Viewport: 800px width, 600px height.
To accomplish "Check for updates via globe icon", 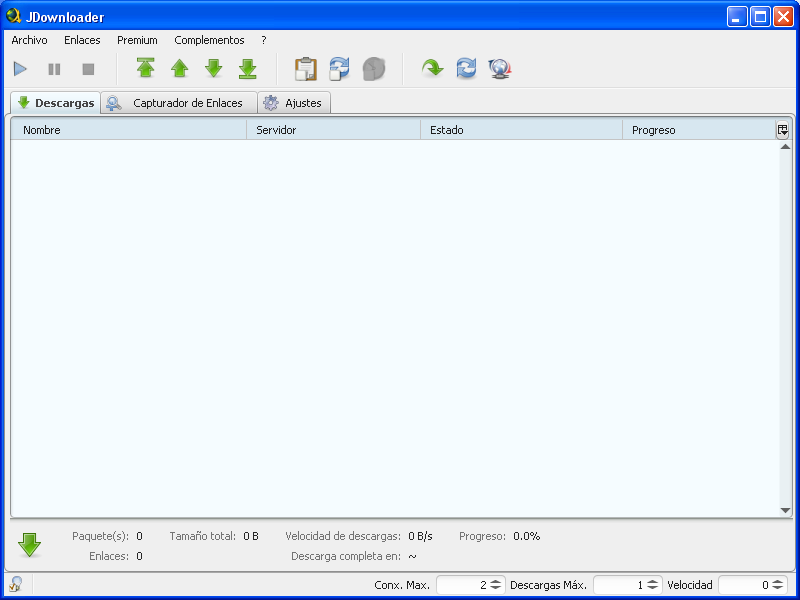I will 500,68.
